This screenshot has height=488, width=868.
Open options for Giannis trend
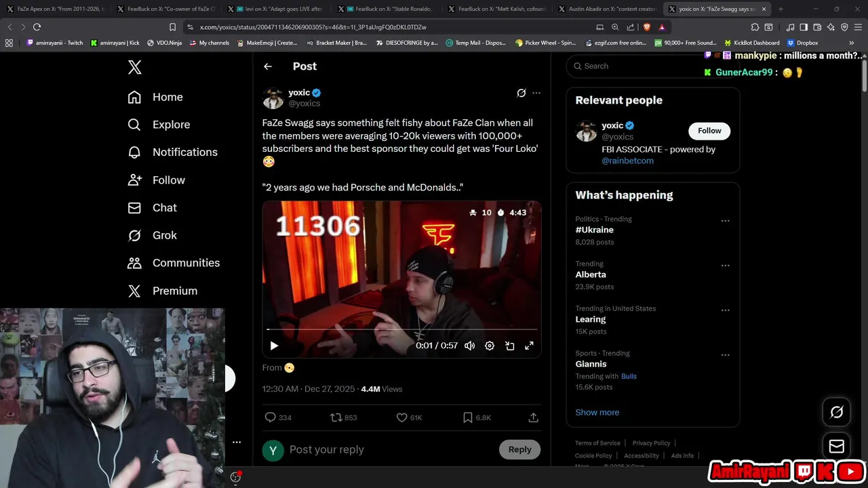[725, 355]
